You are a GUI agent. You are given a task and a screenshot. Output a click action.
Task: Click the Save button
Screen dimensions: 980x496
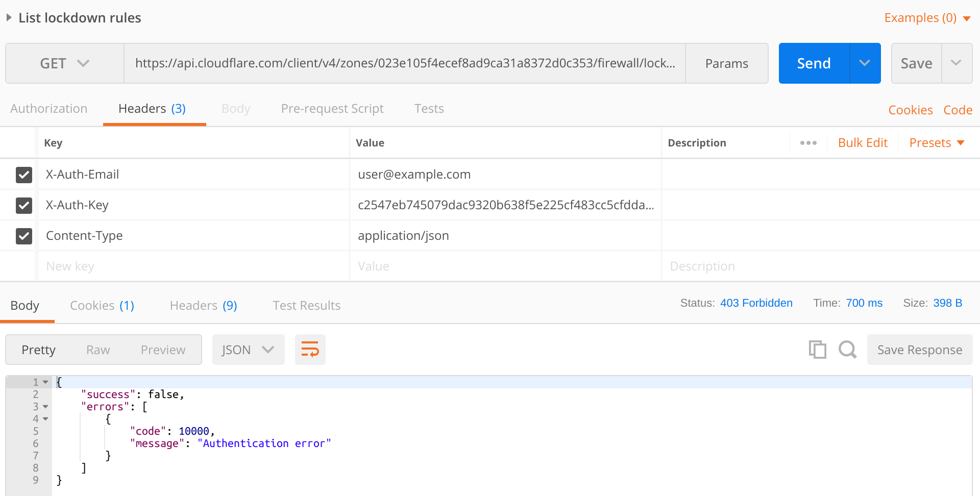[916, 63]
